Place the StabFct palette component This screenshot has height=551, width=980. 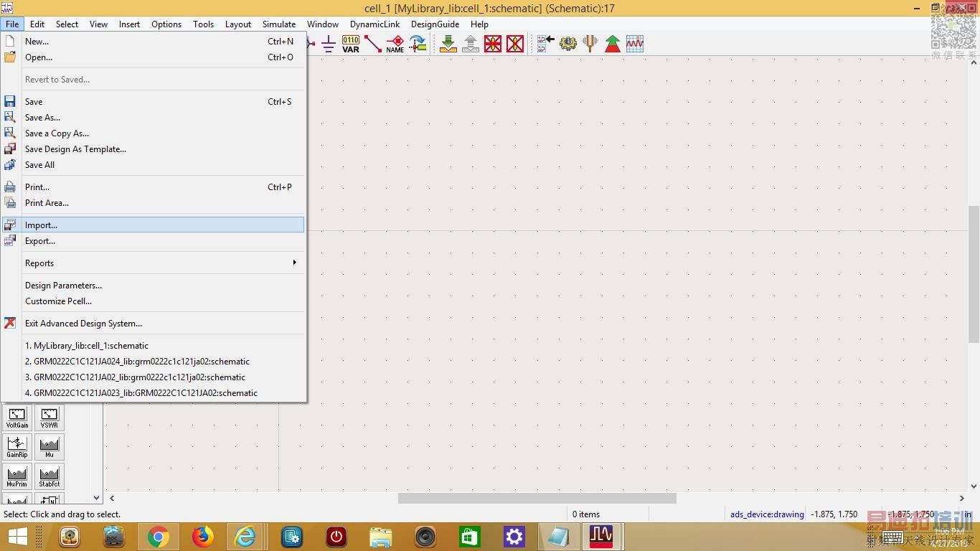pyautogui.click(x=50, y=476)
